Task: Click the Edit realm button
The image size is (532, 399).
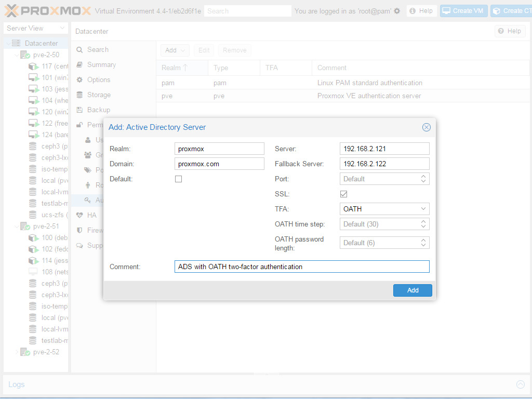Action: coord(204,50)
